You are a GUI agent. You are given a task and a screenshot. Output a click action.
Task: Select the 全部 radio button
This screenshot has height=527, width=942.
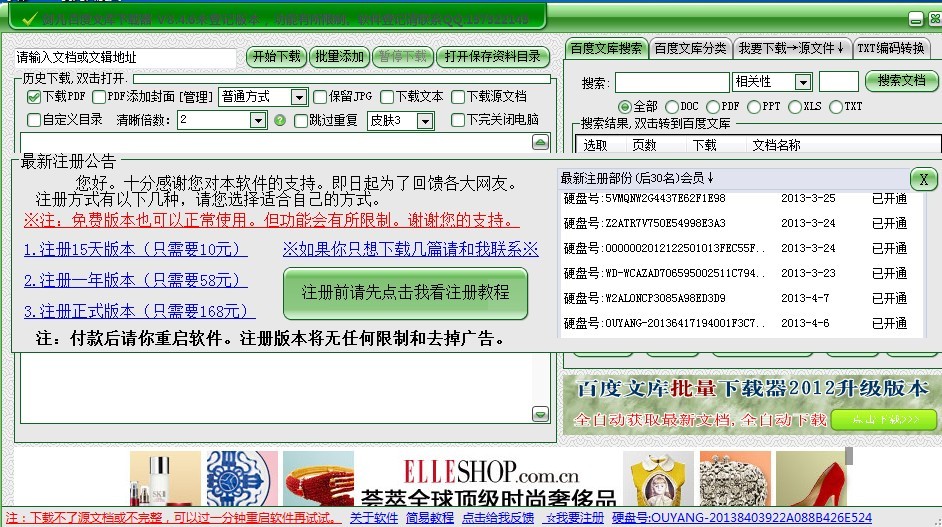[625, 107]
